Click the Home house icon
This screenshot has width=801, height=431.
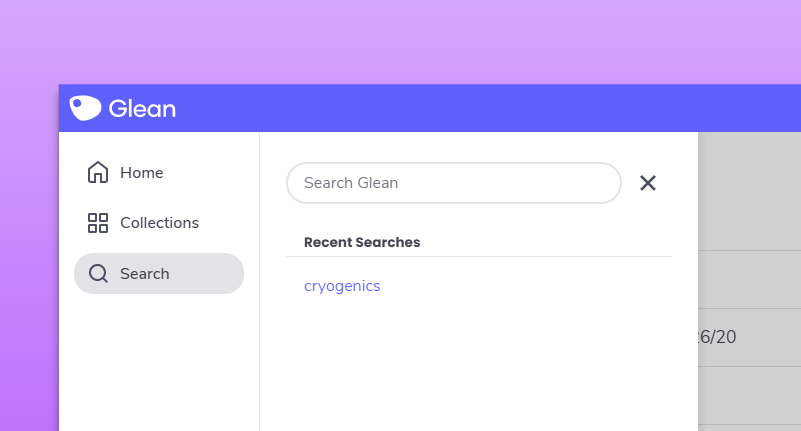pyautogui.click(x=98, y=173)
